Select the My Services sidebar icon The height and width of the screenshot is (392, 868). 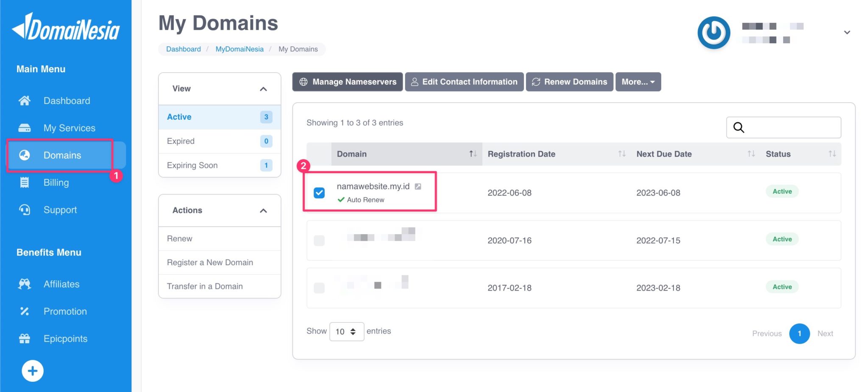click(x=24, y=128)
